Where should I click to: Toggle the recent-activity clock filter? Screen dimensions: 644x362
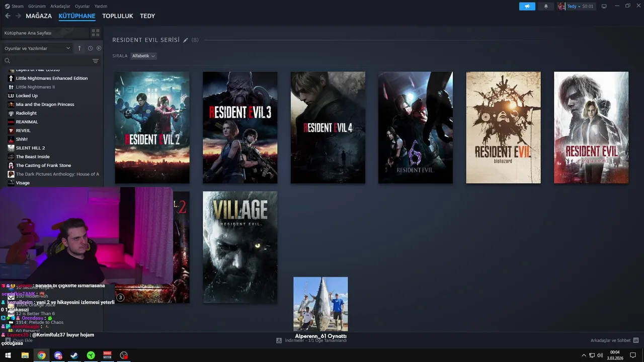pyautogui.click(x=90, y=48)
